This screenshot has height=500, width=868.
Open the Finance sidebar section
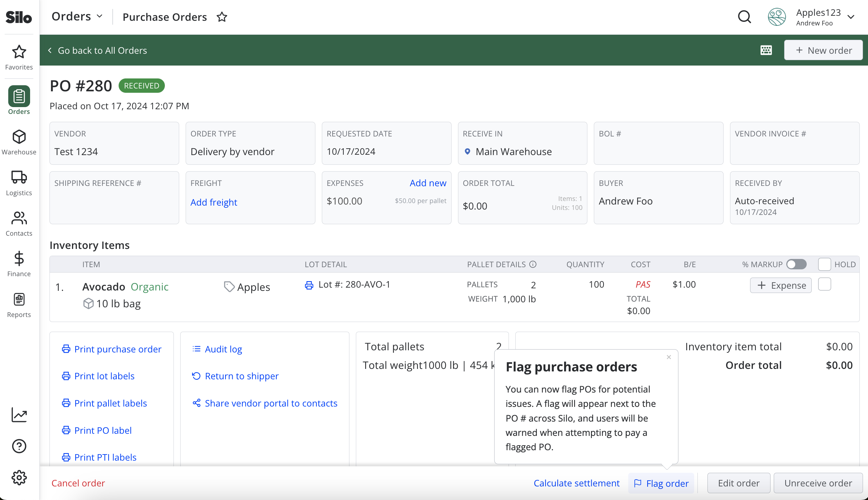pos(19,264)
